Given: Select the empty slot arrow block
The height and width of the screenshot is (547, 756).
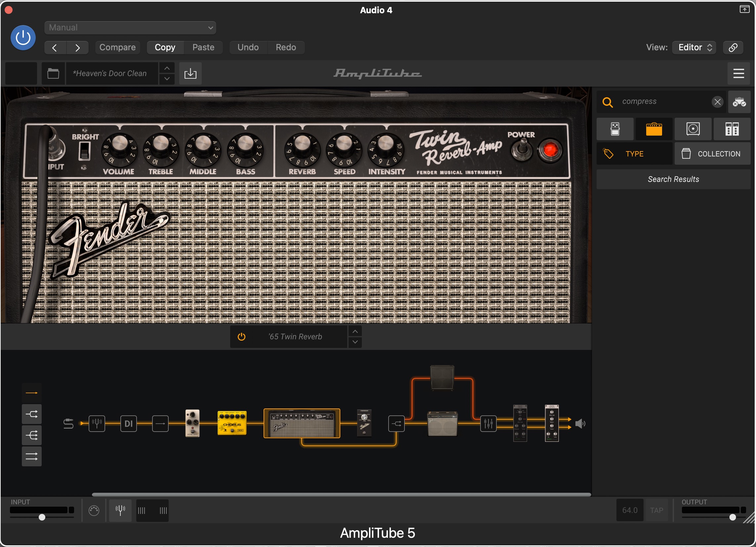Looking at the screenshot, I should pyautogui.click(x=160, y=424).
